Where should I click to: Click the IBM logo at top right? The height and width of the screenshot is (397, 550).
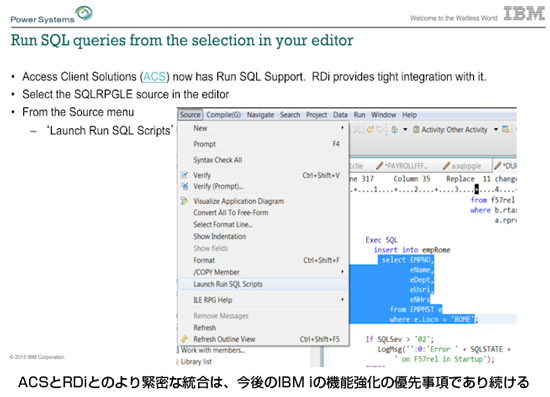524,13
